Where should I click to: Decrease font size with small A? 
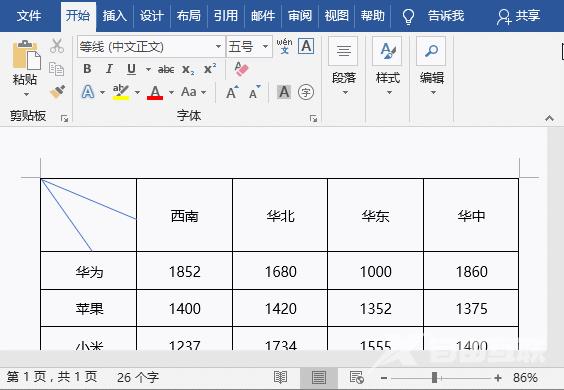pos(254,92)
